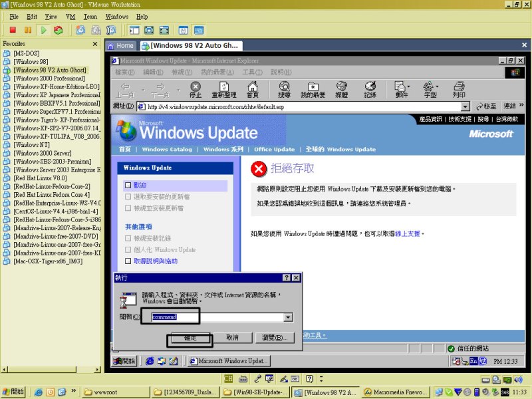Select [Windows 2000 Professional] in Favorites

pyautogui.click(x=49, y=78)
